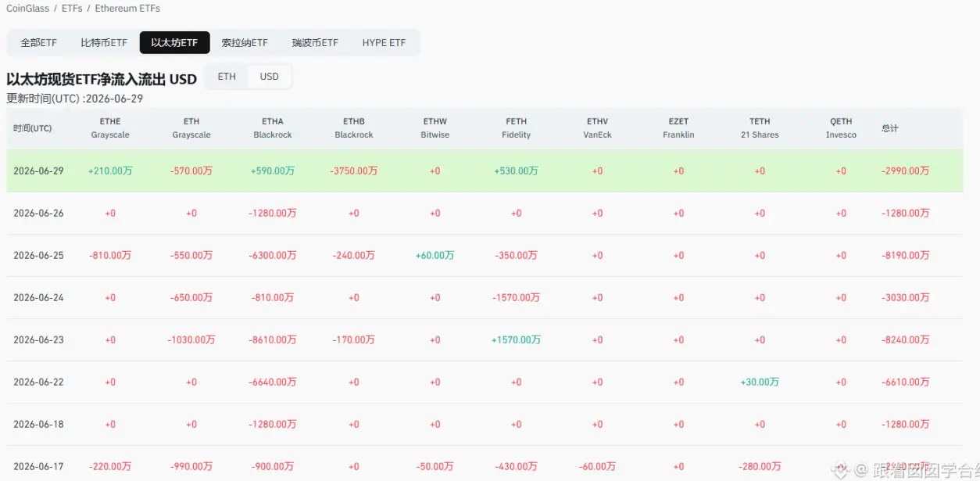
Task: Click the -50.00万 ETHW value
Action: [435, 466]
